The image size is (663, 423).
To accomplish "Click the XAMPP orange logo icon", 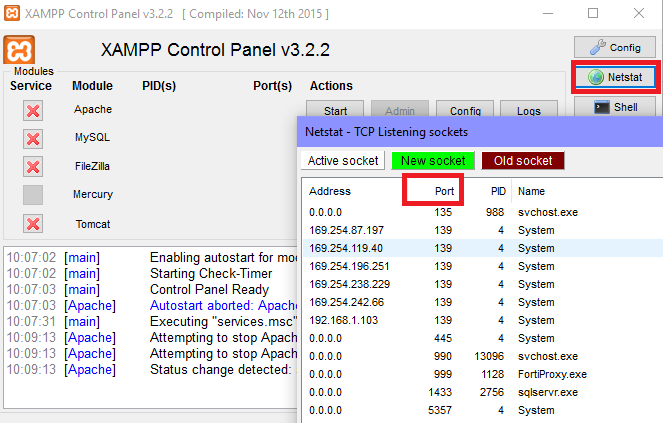I will click(21, 51).
